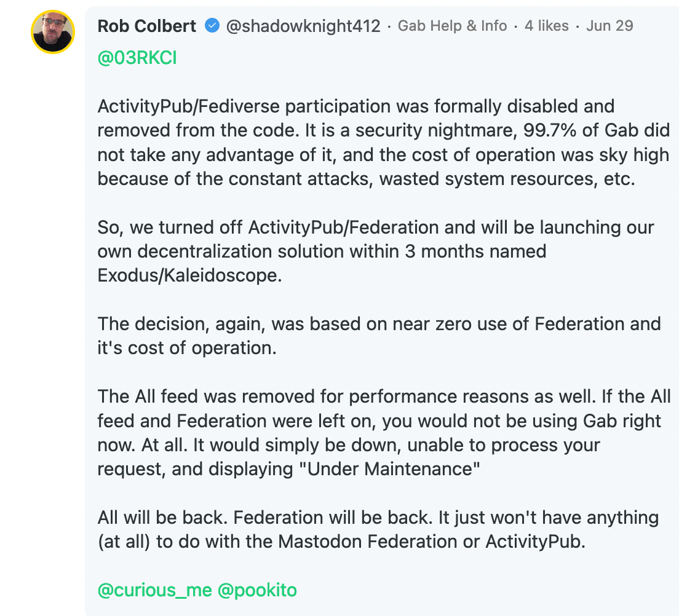Click the paragraph starting 'All will be back'
The width and height of the screenshot is (679, 616).
click(378, 529)
